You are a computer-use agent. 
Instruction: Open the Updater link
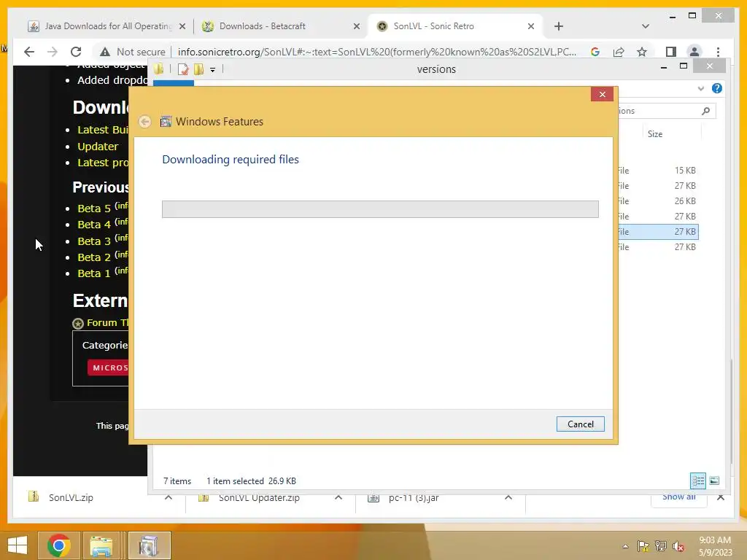[x=98, y=146]
